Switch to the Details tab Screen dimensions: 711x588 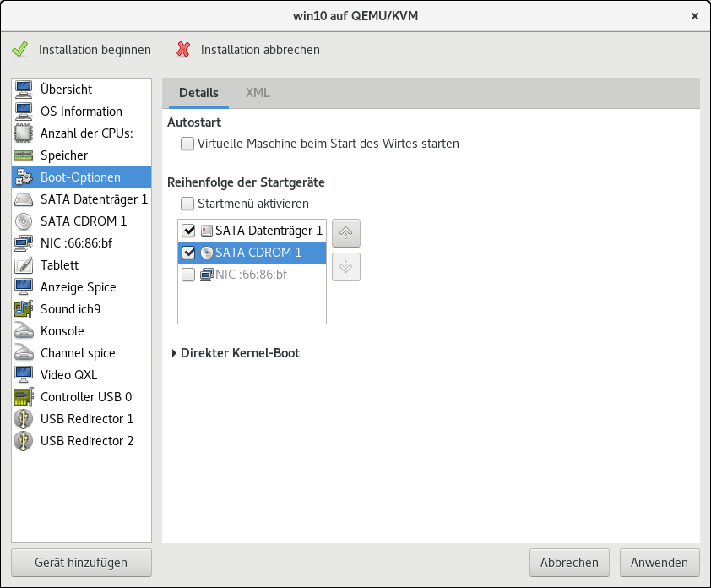[198, 93]
